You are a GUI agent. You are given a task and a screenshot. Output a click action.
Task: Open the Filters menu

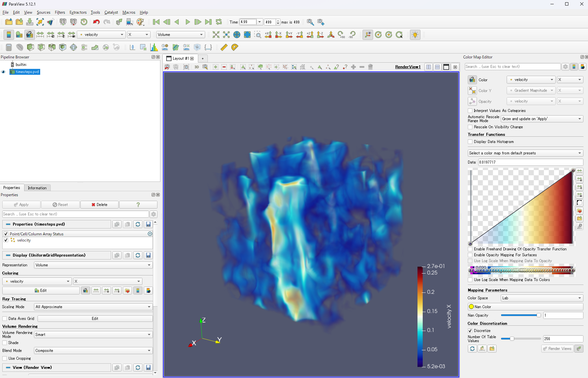tap(60, 12)
